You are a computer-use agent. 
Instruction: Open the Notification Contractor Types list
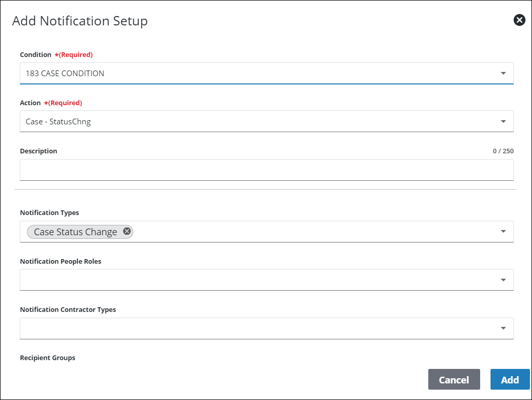259,327
